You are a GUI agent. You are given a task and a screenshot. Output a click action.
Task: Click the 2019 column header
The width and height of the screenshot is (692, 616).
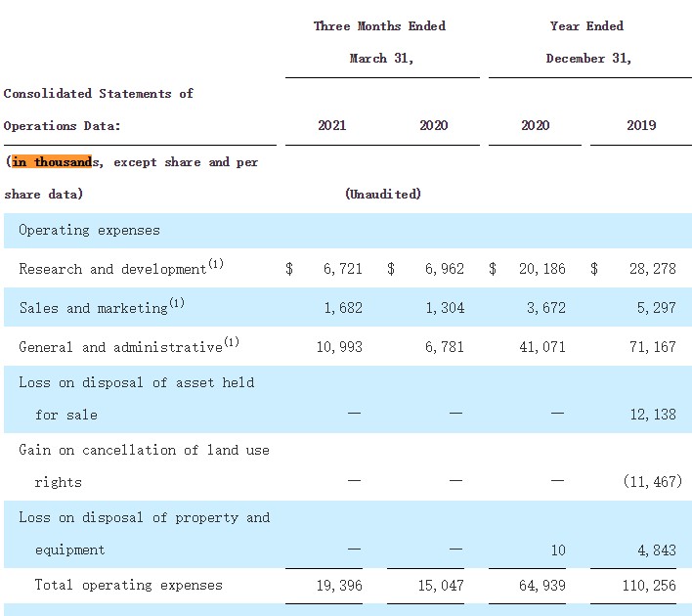pyautogui.click(x=640, y=125)
